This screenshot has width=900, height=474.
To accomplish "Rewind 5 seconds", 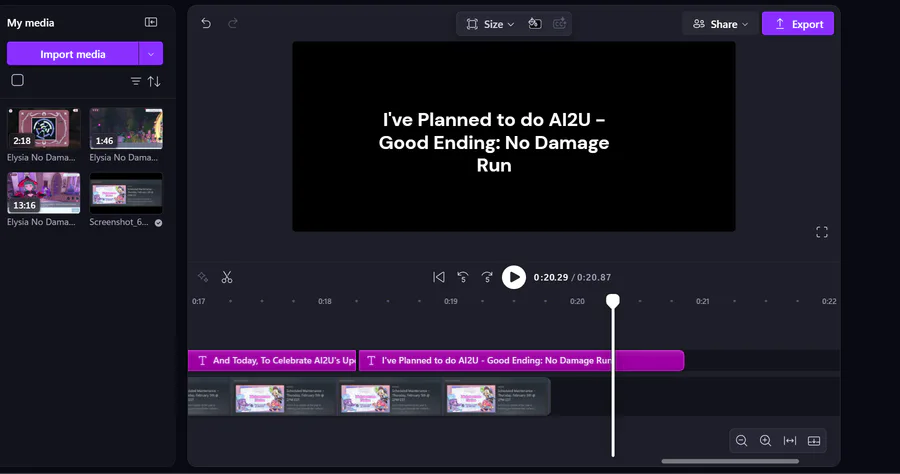I will pos(463,277).
